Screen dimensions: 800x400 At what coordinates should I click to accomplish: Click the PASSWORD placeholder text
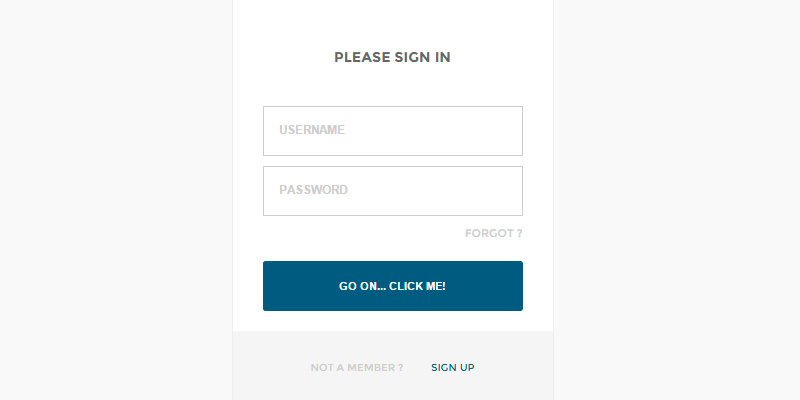point(313,190)
